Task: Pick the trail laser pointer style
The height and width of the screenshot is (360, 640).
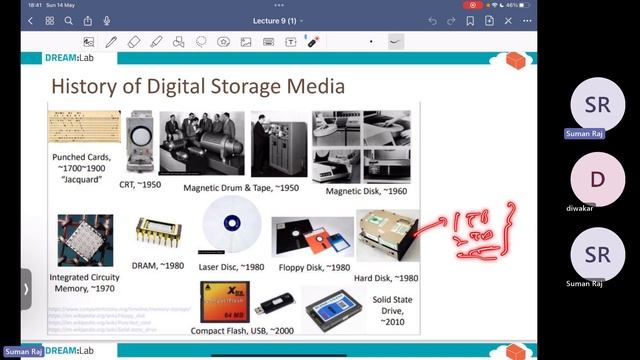Action: pos(395,42)
